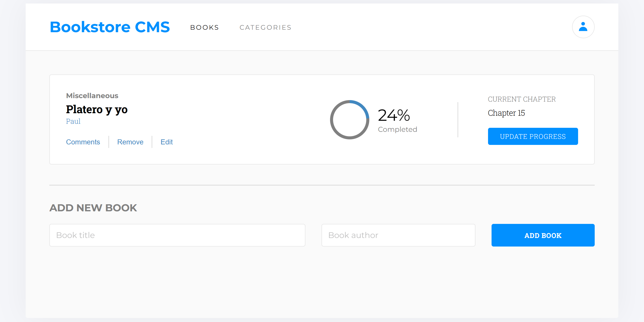Click inside the Book title field
644x322 pixels.
coord(177,235)
